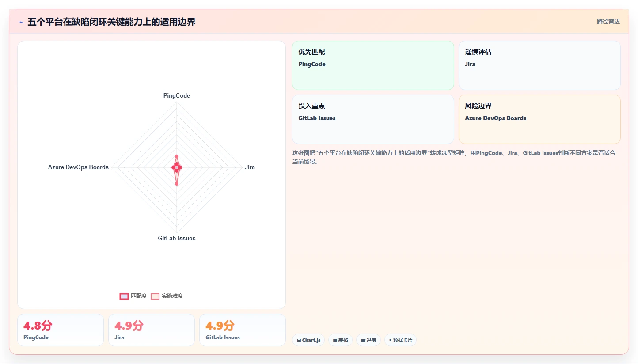This screenshot has width=638, height=364.
Task: Click the description paragraph starting 这张图把
Action: [454, 157]
